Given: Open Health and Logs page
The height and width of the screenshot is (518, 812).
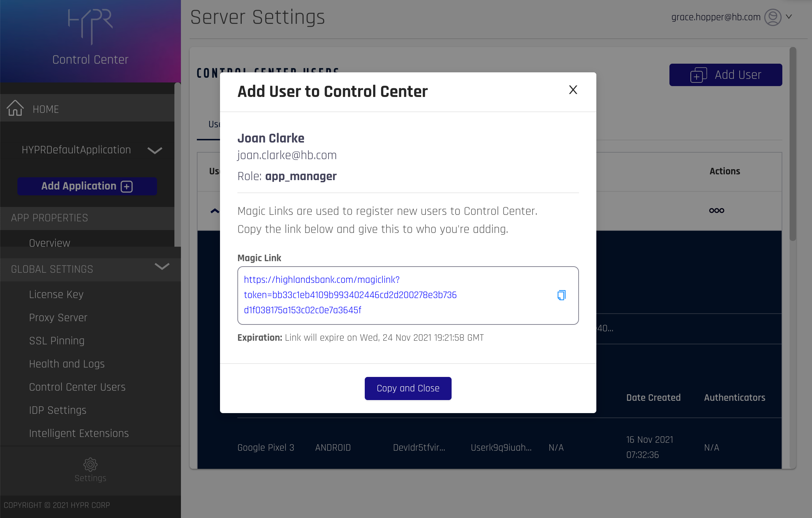Looking at the screenshot, I should pos(67,364).
